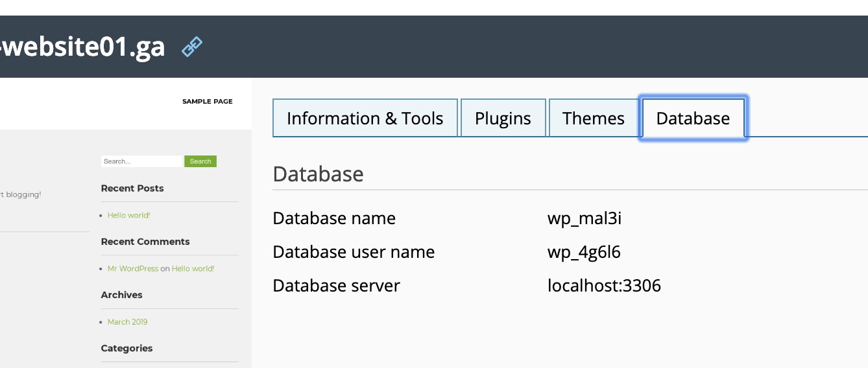This screenshot has width=868, height=368.
Task: Click the Database section heading
Action: point(318,174)
